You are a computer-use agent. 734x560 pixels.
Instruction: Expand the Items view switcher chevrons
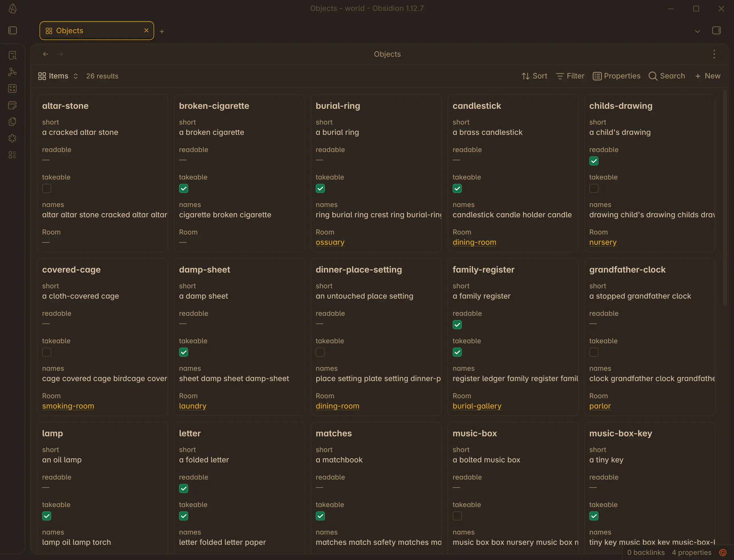click(x=76, y=76)
